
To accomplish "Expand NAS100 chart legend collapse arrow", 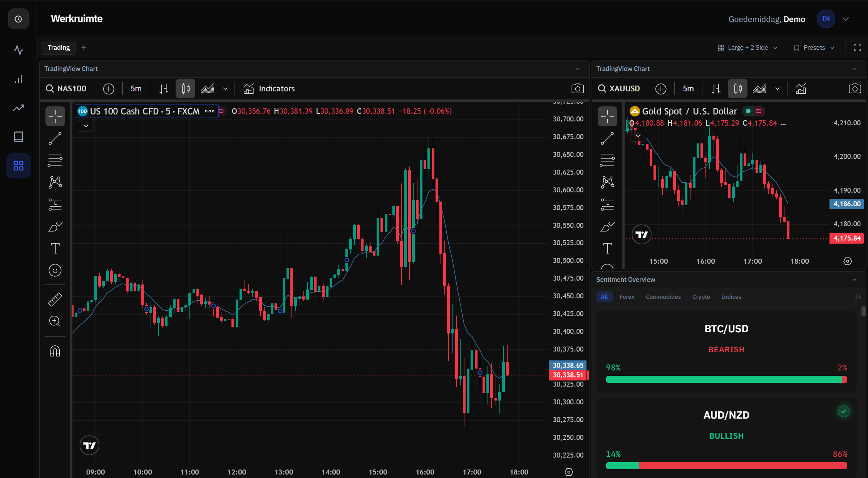I will point(86,126).
